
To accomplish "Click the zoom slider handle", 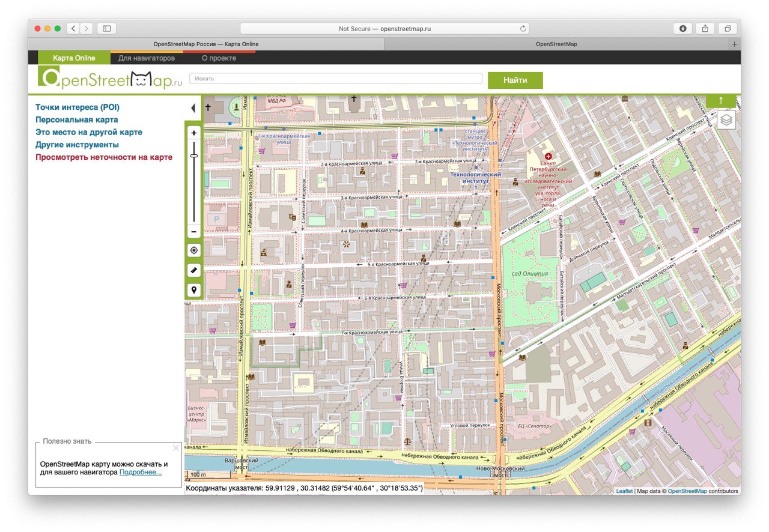I will [x=194, y=156].
